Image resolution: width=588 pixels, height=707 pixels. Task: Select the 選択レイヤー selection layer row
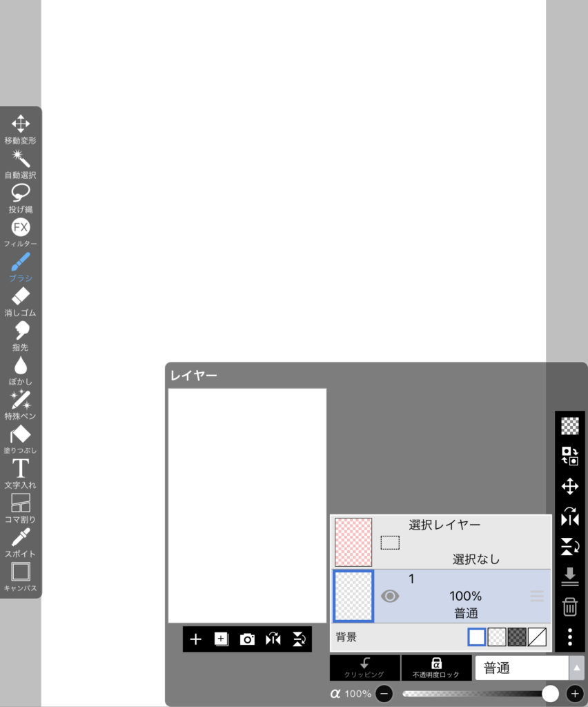tap(440, 542)
